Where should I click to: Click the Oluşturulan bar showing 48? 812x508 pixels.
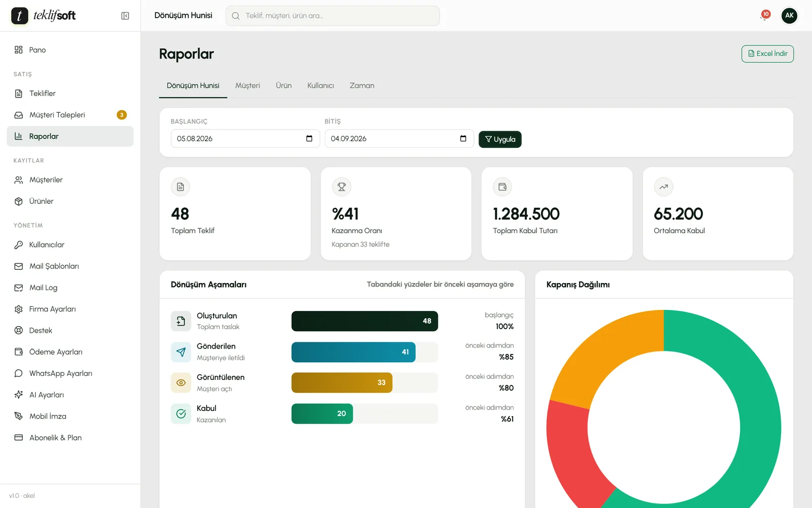tap(364, 321)
